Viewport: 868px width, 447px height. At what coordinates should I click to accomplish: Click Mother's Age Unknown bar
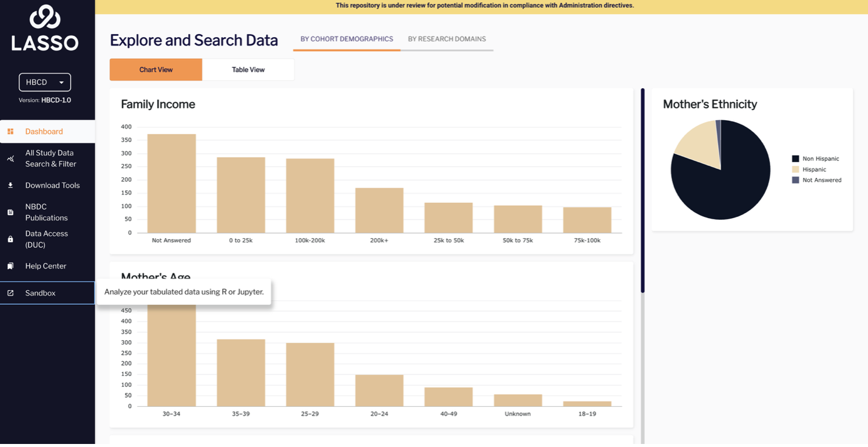point(518,400)
